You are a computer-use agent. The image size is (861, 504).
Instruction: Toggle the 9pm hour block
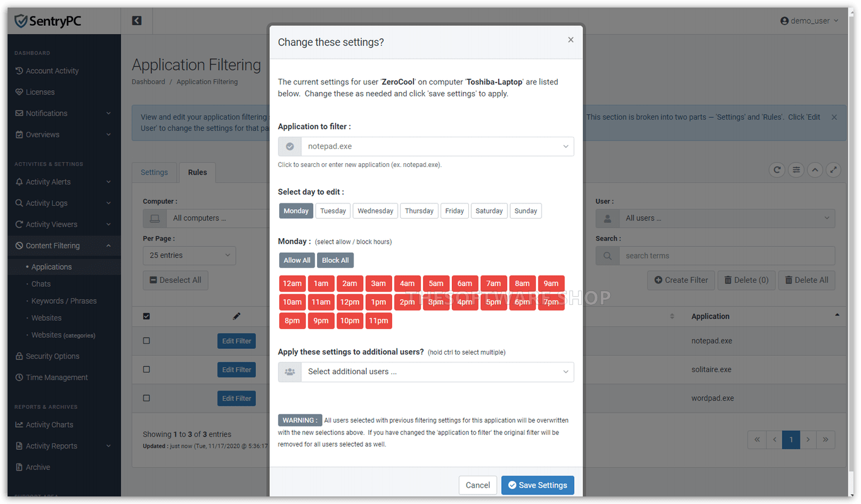321,321
